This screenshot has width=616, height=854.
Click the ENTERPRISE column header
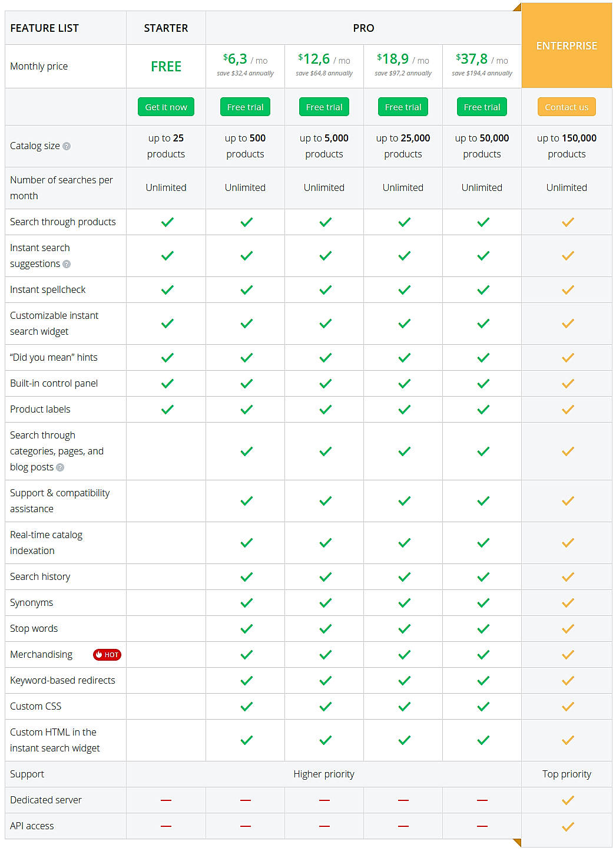(x=567, y=45)
